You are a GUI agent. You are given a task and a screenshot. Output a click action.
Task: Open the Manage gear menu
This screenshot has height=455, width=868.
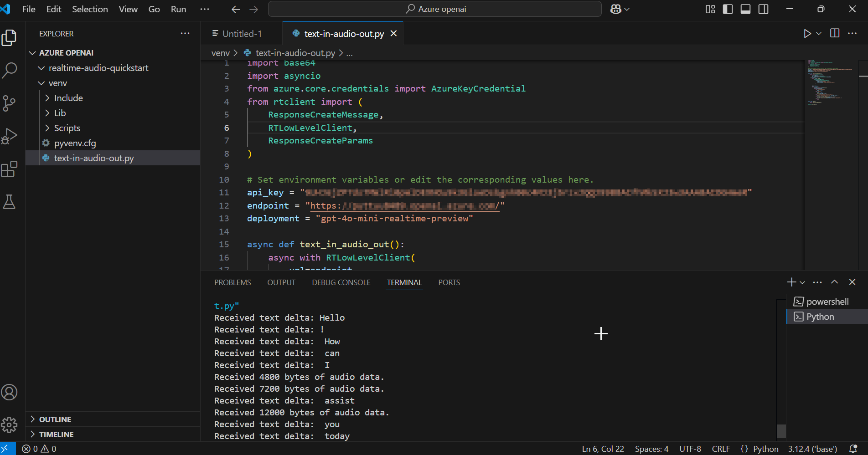pyautogui.click(x=9, y=425)
